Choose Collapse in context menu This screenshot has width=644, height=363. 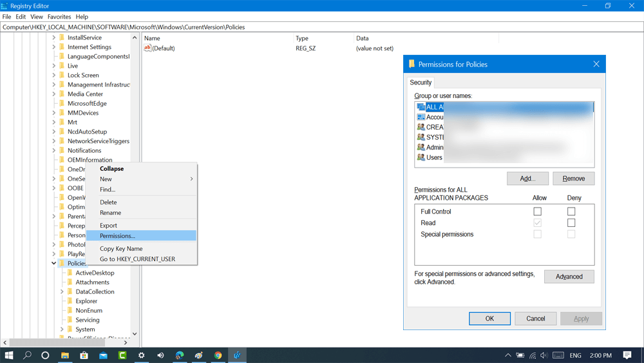(142, 168)
